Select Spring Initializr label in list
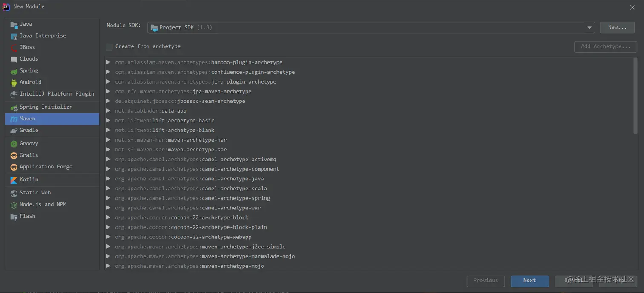Screen dimensions: 644x293 (46, 107)
